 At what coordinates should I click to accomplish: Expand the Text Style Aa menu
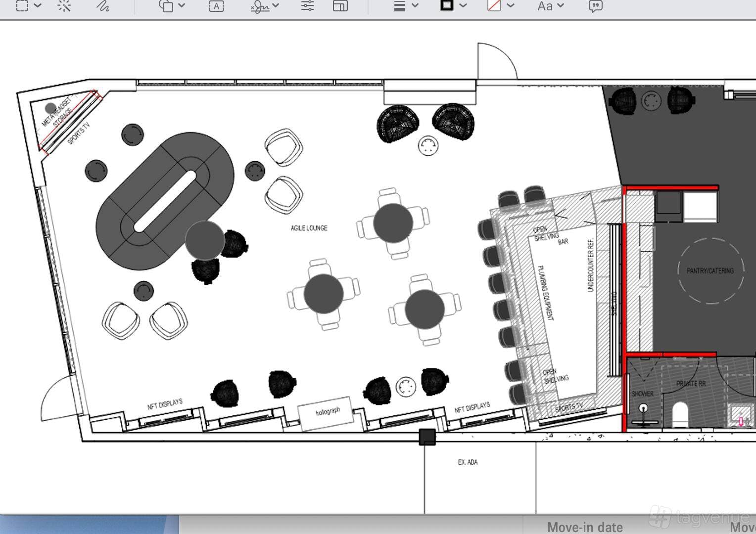click(545, 6)
